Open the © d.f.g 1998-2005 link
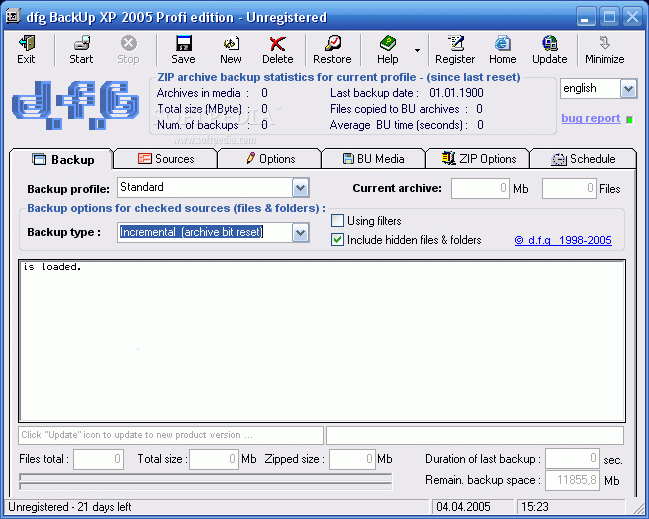The width and height of the screenshot is (649, 519). 563,240
